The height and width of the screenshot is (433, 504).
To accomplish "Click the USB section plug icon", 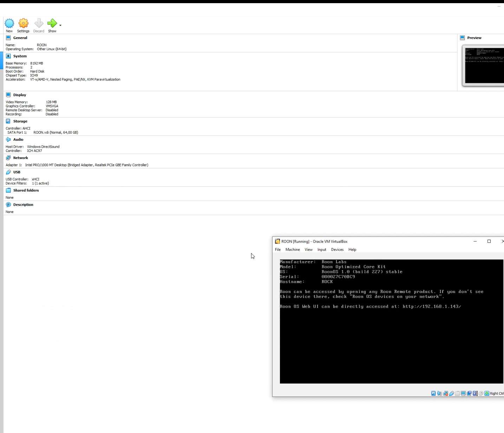I will (x=8, y=172).
